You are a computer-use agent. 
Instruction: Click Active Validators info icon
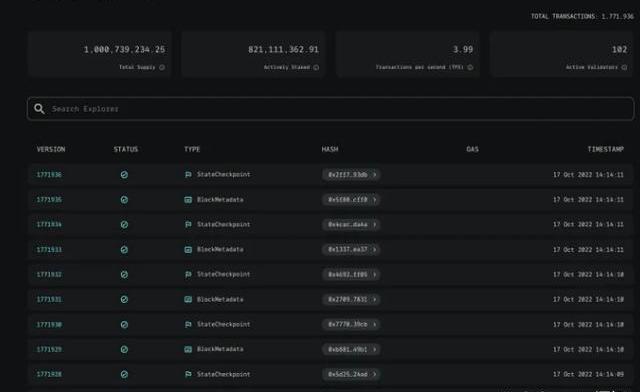(624, 67)
